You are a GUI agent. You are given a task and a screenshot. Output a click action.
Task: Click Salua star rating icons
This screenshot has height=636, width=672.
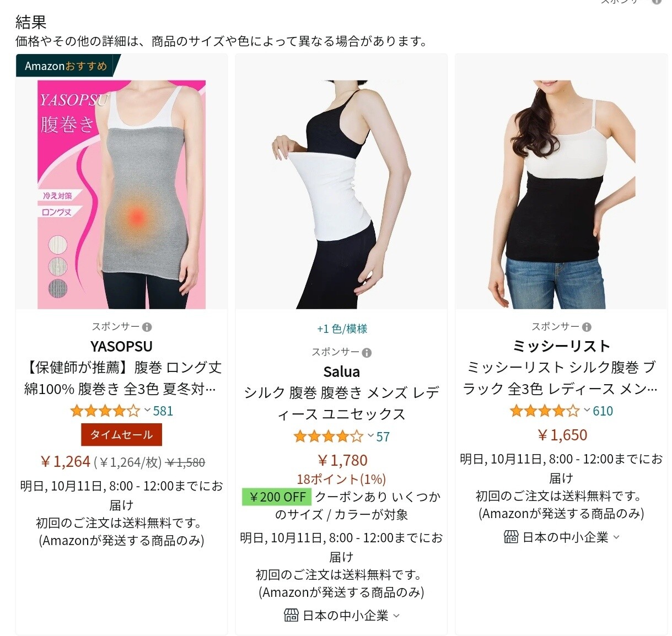tap(328, 436)
